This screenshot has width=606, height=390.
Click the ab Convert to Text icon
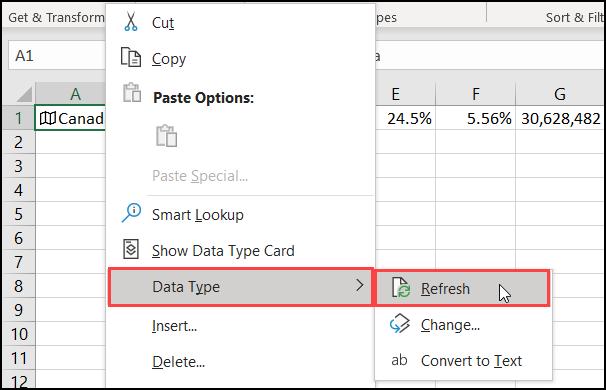[399, 360]
